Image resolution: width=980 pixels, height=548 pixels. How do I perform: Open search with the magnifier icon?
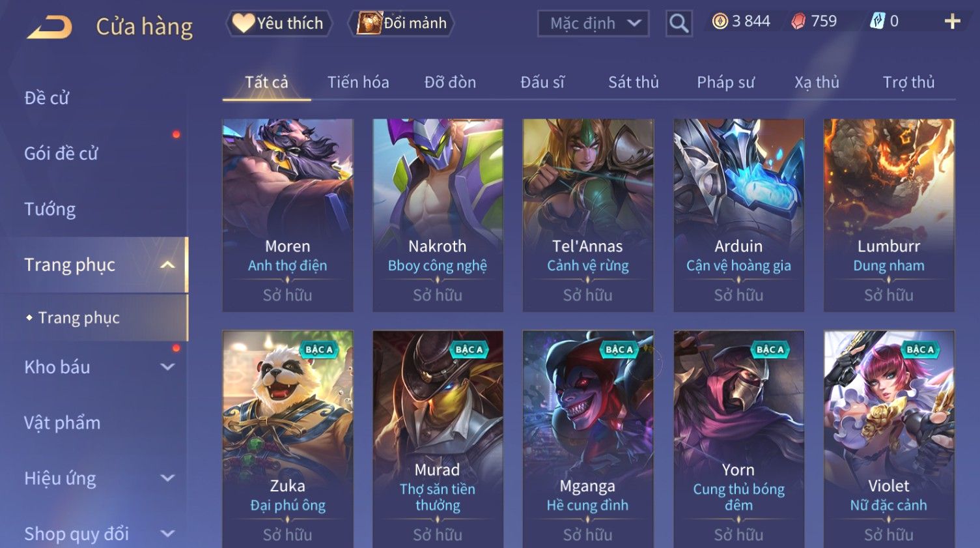[x=679, y=23]
